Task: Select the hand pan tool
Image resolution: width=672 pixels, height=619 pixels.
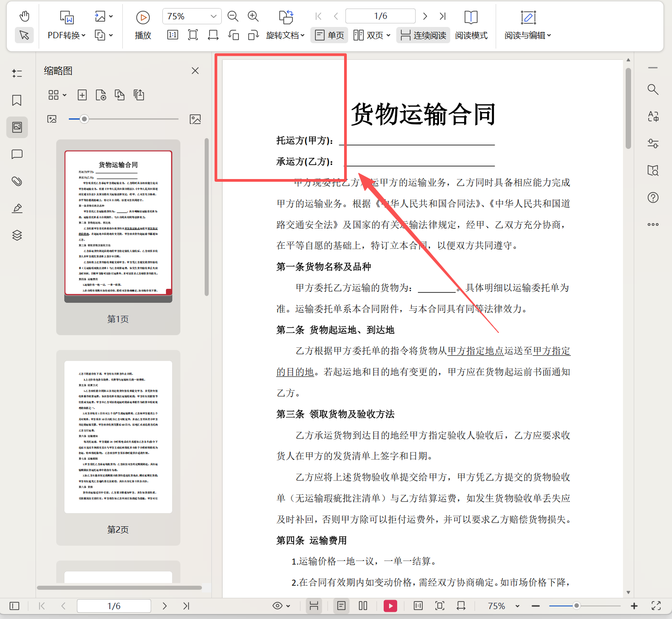Action: pos(24,17)
